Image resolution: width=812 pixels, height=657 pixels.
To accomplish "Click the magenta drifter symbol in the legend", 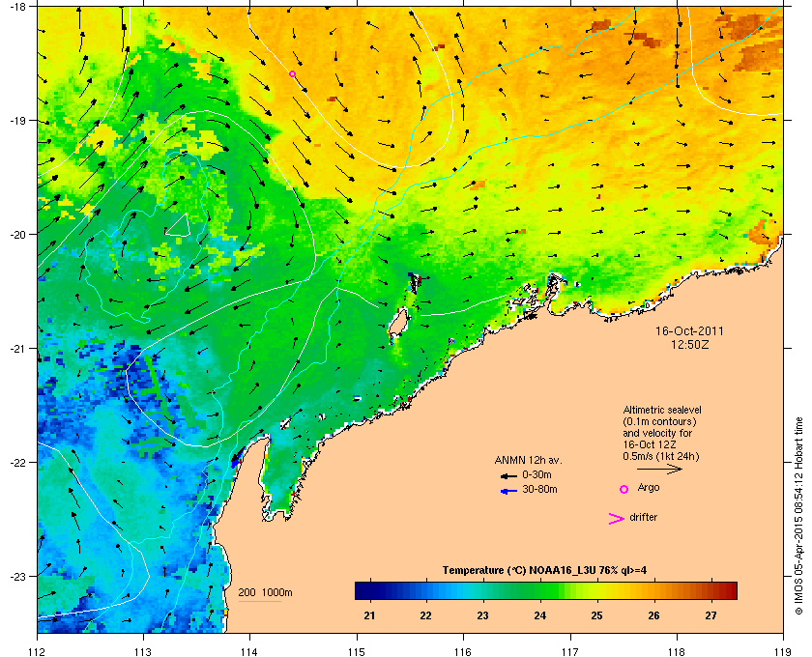I will click(617, 519).
